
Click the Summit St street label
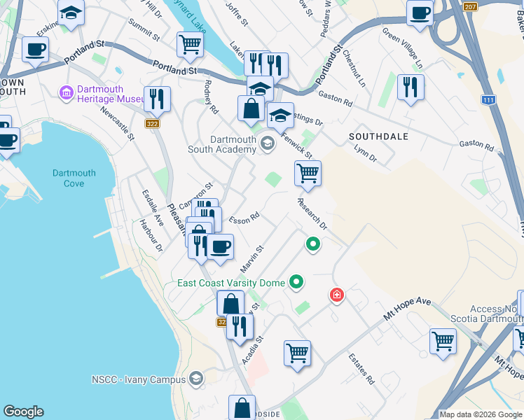[x=144, y=29]
